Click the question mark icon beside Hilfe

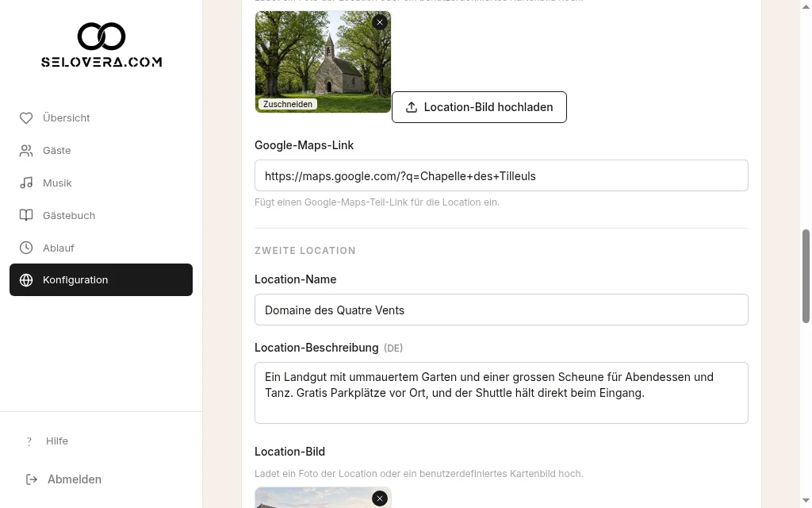coord(29,441)
